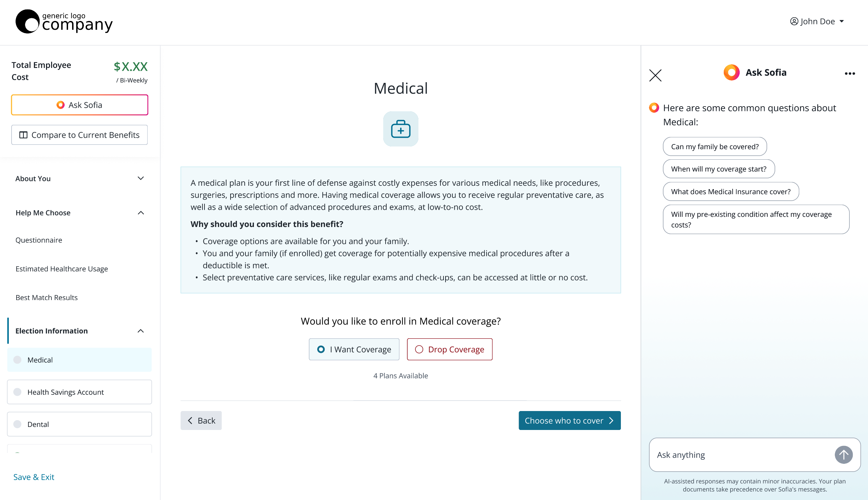The width and height of the screenshot is (868, 500).
Task: Open the Dental election item
Action: [x=79, y=424]
